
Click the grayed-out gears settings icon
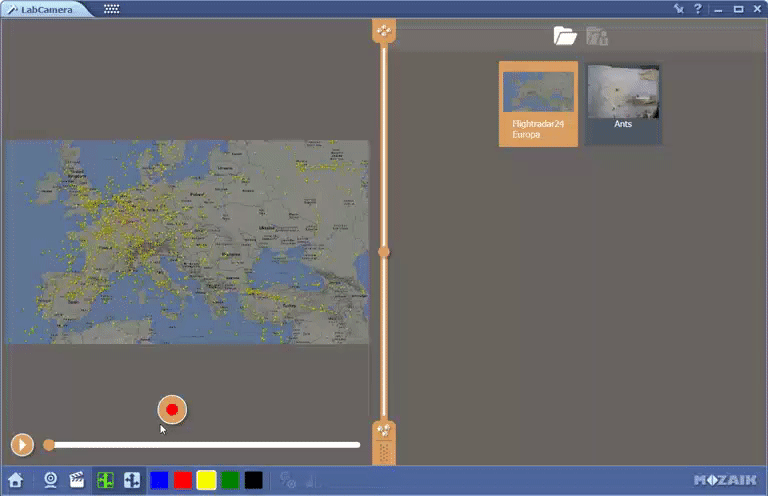tap(288, 480)
